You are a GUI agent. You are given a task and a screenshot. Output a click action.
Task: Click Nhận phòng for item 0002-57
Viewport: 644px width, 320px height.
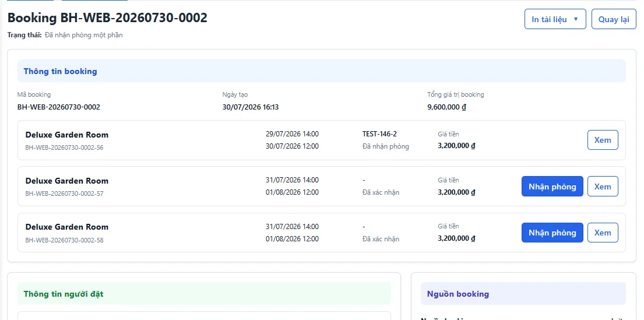552,187
